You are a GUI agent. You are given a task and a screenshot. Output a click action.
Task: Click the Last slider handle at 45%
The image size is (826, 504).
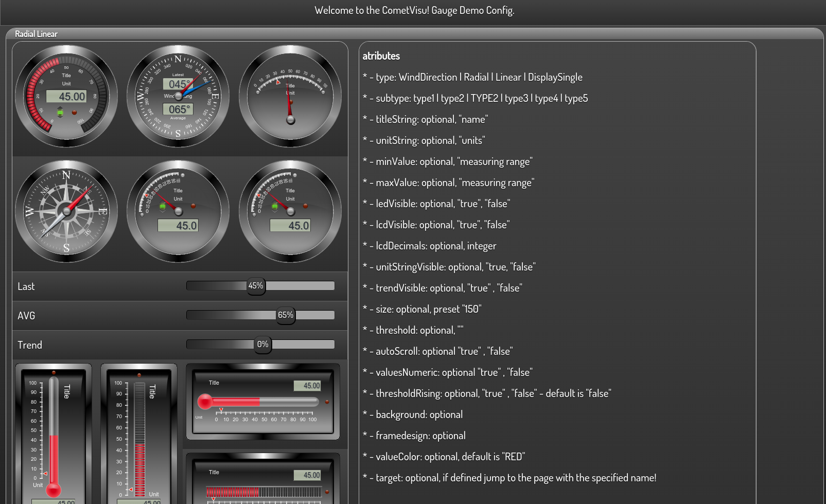pyautogui.click(x=256, y=286)
